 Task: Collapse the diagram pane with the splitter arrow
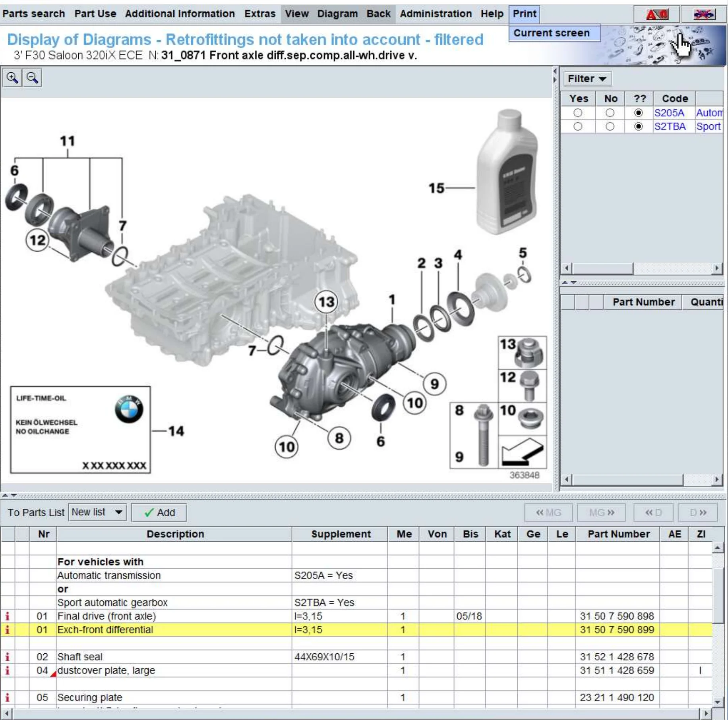click(555, 71)
